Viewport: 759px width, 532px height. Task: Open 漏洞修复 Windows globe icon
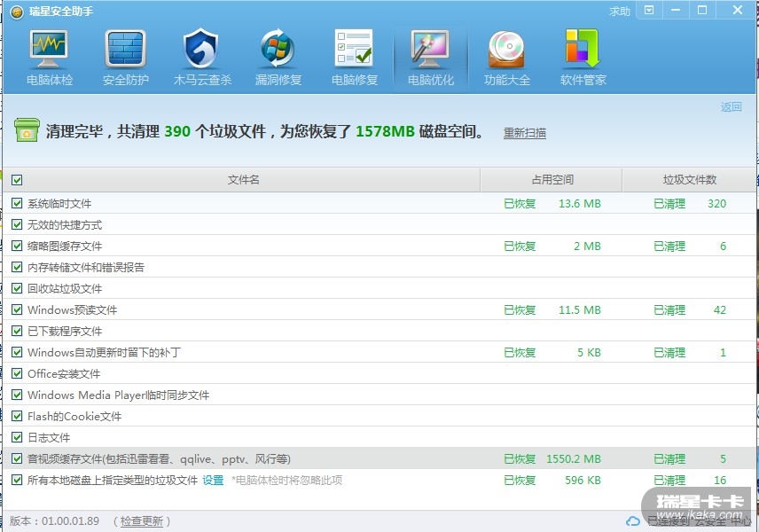278,49
